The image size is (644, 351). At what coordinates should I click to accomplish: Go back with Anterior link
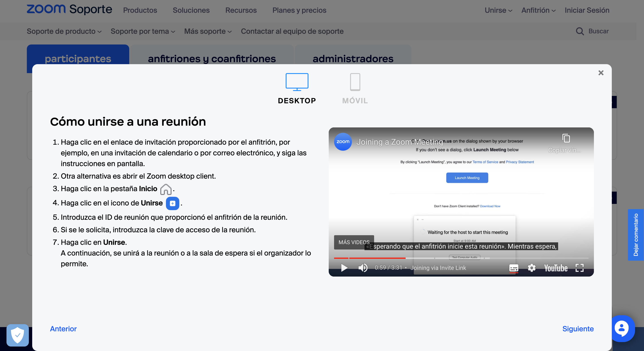click(63, 328)
